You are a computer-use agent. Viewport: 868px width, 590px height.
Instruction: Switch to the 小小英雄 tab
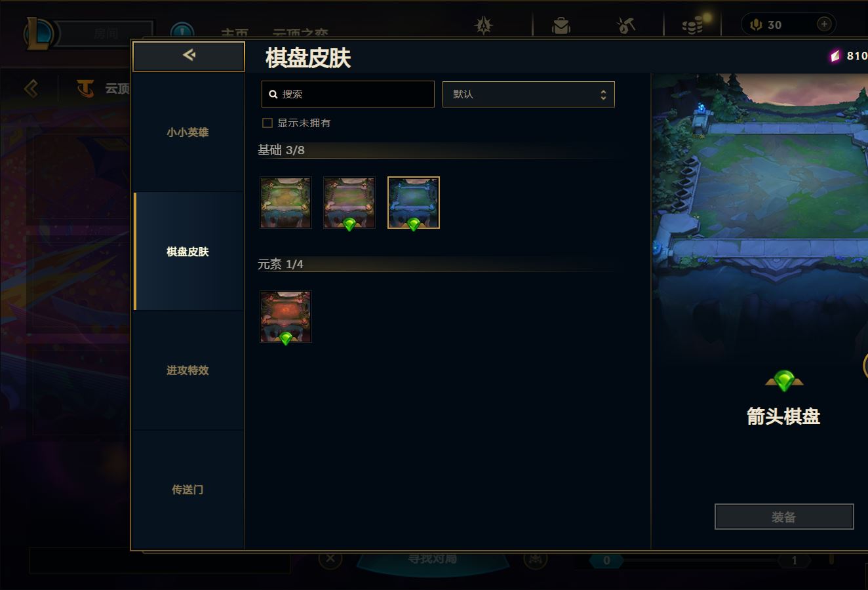(x=187, y=132)
